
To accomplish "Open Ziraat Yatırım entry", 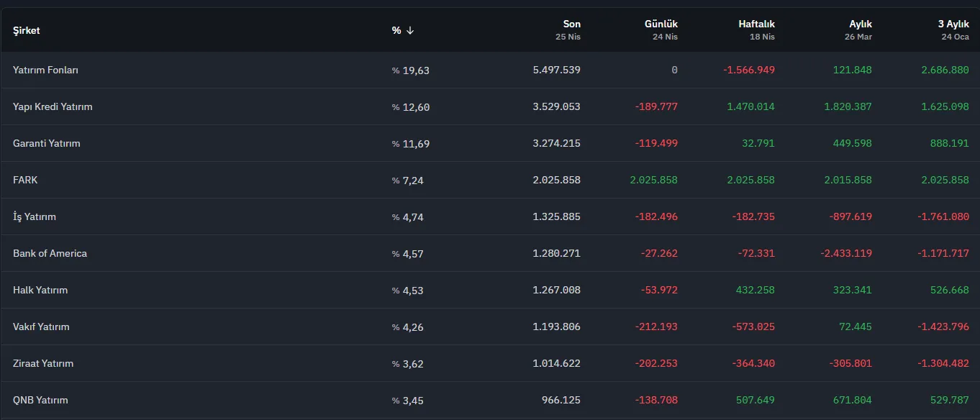I will point(43,363).
